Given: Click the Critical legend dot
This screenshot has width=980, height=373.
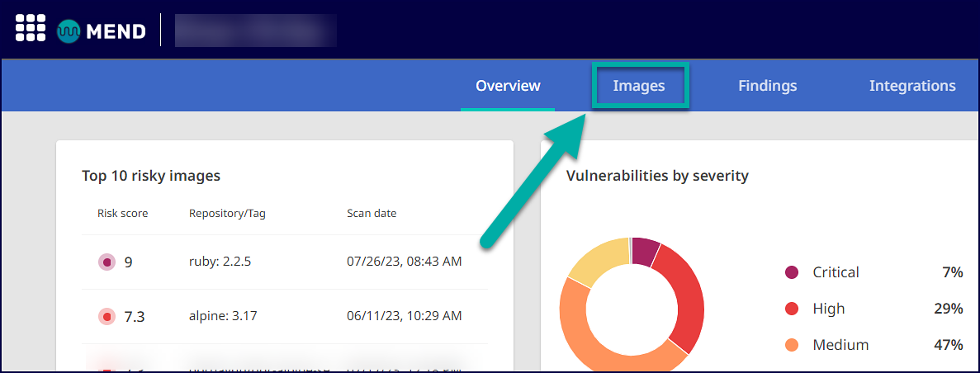Looking at the screenshot, I should (792, 272).
